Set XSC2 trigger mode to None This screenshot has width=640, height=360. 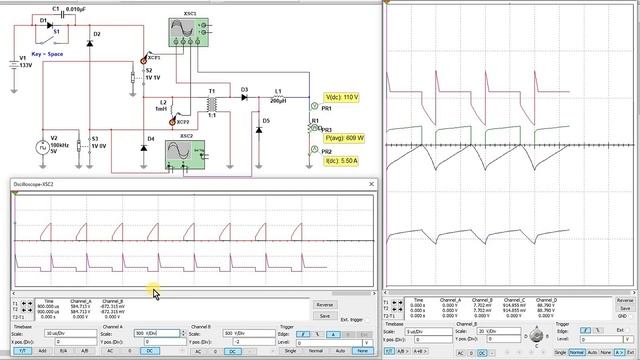362,351
